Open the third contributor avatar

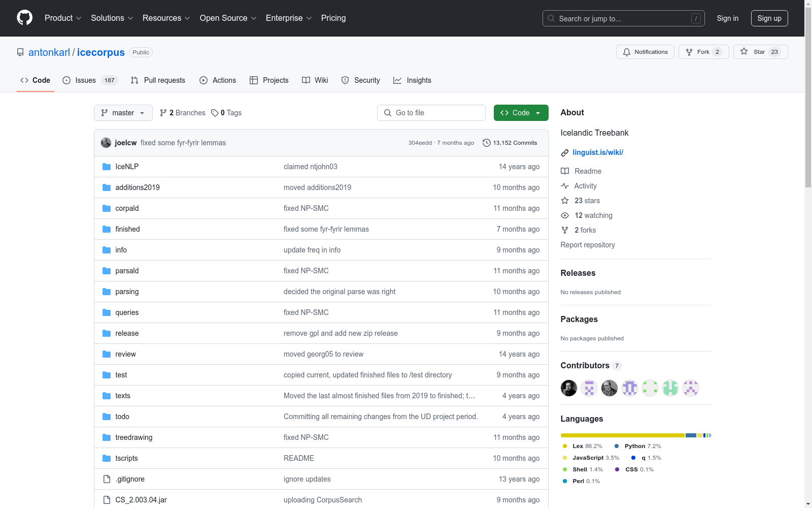[x=610, y=388]
